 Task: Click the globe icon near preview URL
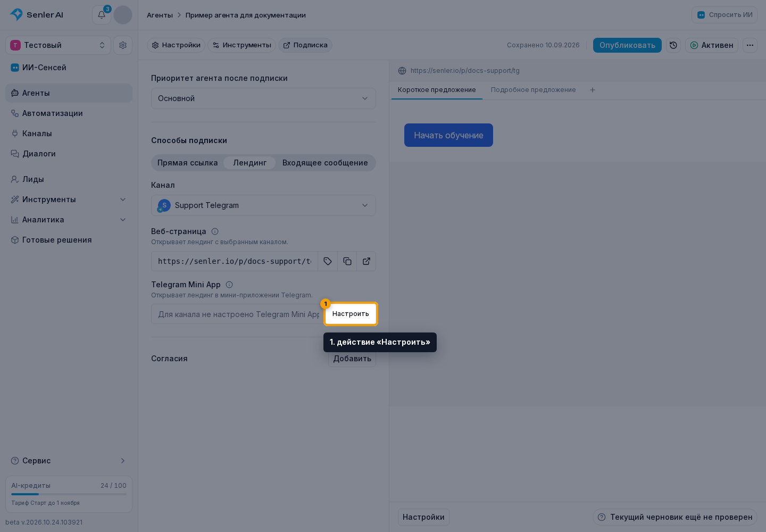tap(402, 71)
